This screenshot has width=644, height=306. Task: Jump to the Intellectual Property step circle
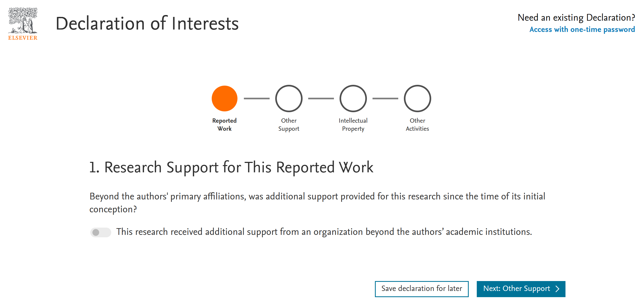353,99
